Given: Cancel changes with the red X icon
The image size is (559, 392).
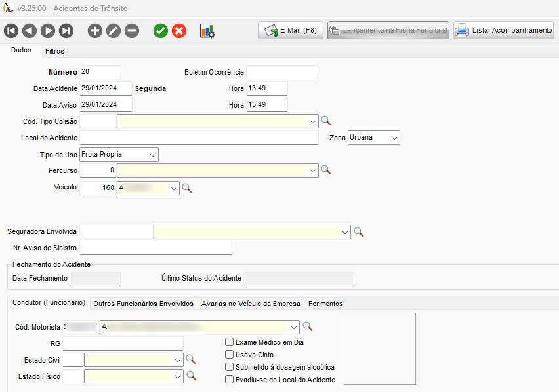Looking at the screenshot, I should [x=178, y=31].
